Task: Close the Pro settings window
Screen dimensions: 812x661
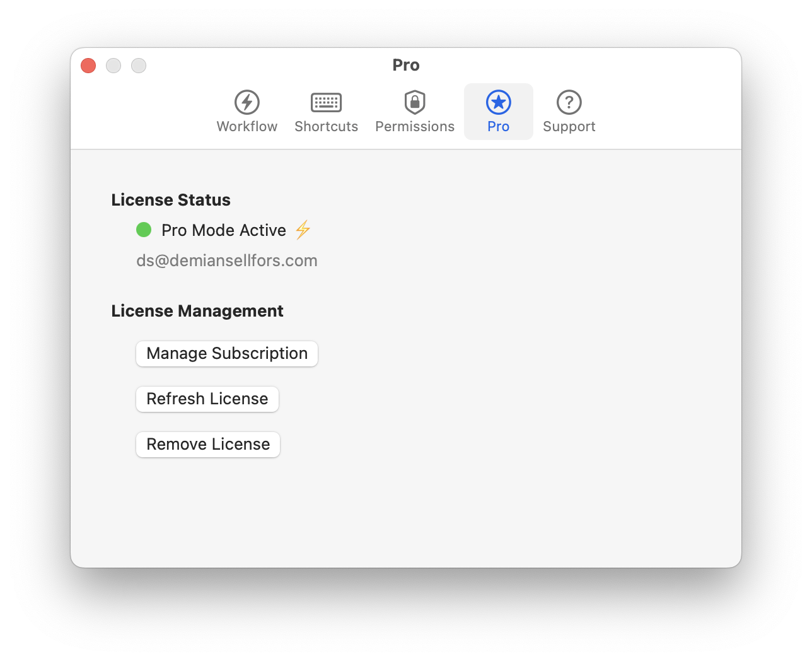Action: coord(88,66)
